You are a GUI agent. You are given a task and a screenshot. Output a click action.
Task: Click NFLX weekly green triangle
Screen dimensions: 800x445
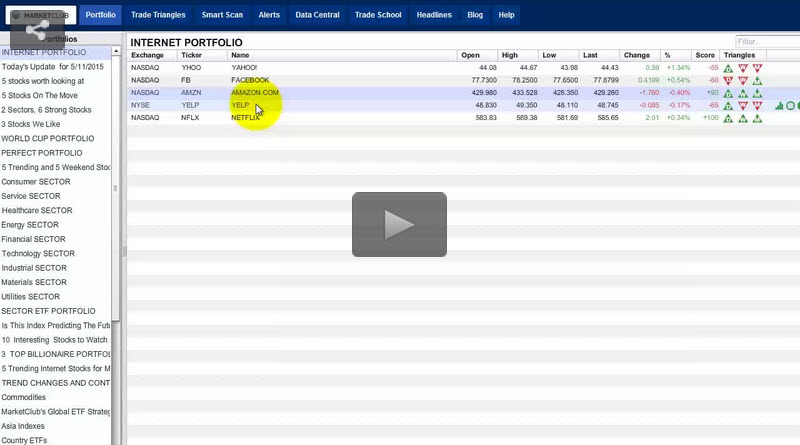point(743,118)
